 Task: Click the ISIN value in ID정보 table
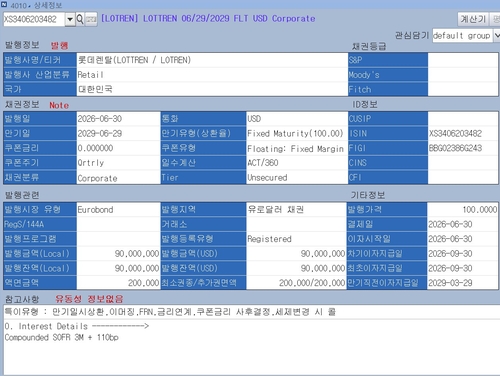455,133
